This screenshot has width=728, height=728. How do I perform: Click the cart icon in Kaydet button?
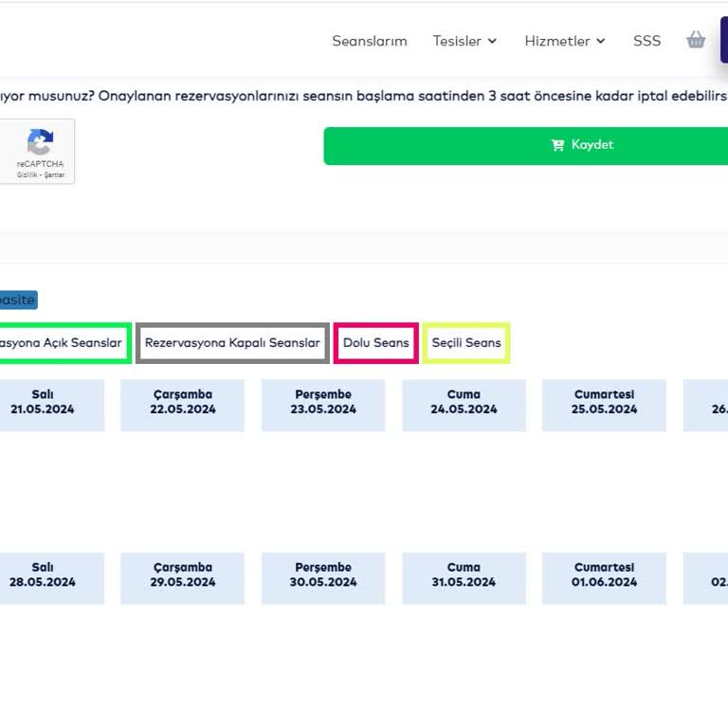tap(557, 145)
